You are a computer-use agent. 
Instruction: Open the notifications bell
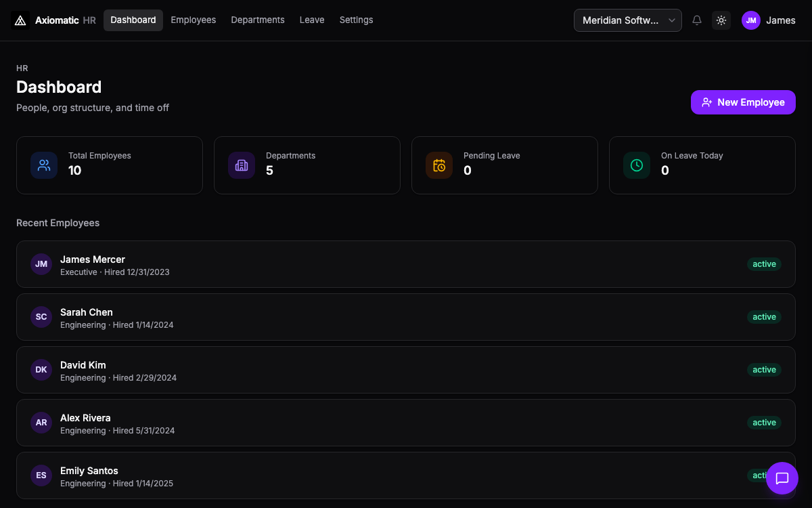coord(697,20)
